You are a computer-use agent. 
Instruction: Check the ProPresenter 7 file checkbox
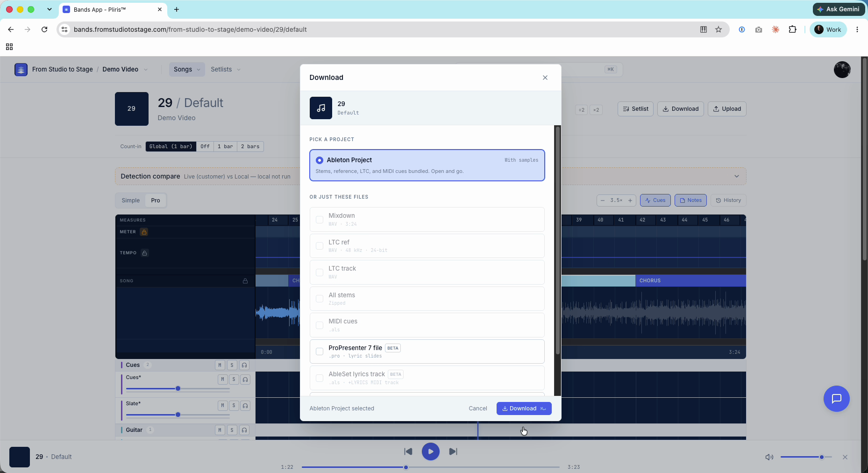tap(320, 351)
